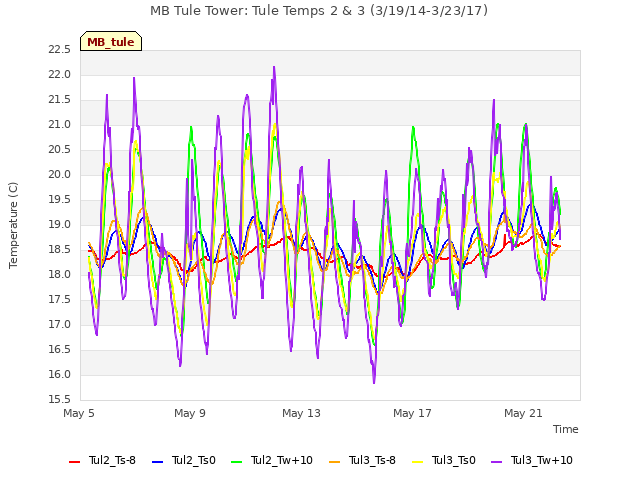The height and width of the screenshot is (480, 640).
Task: Click the orange Tul3_Ts-8 legend swatch
Action: pos(334,462)
